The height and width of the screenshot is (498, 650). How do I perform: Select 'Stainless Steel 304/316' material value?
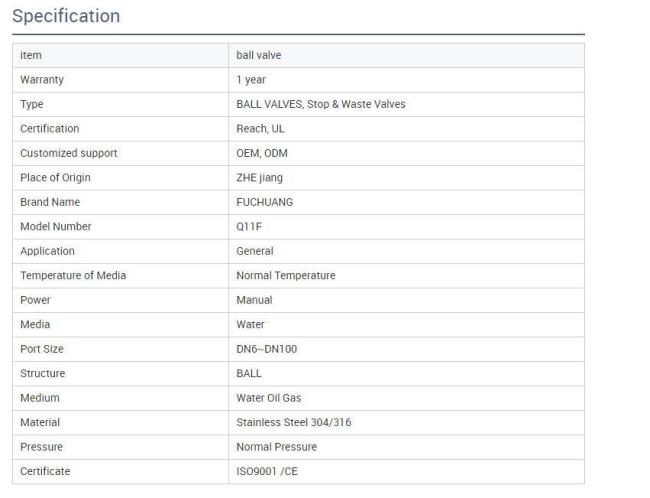point(293,422)
